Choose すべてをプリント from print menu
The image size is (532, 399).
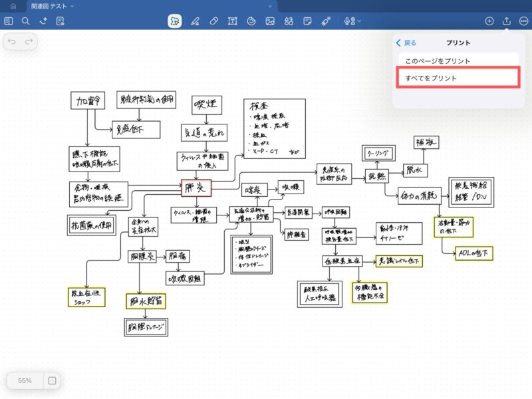(x=458, y=78)
